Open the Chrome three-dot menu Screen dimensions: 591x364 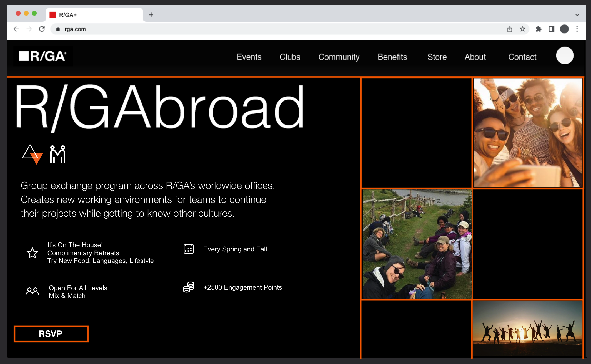point(577,29)
